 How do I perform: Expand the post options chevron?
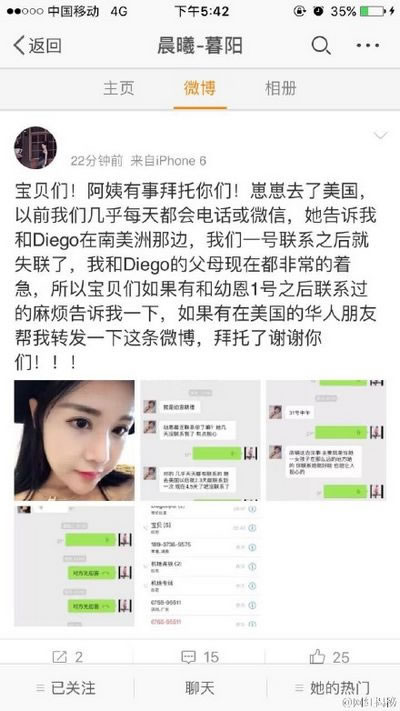pos(380,135)
